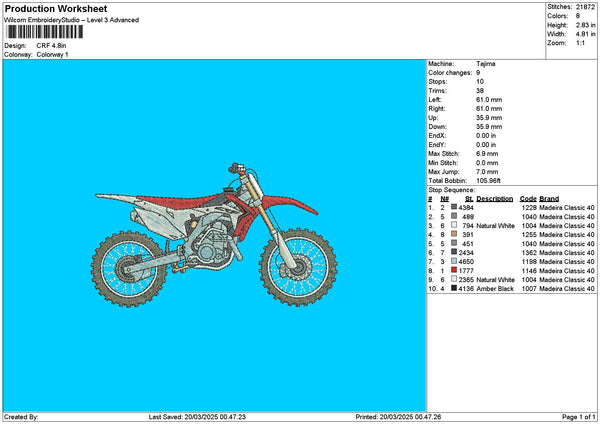Viewport: 600px width, 424px height.
Task: Click the Stops value "10"
Action: tap(480, 82)
